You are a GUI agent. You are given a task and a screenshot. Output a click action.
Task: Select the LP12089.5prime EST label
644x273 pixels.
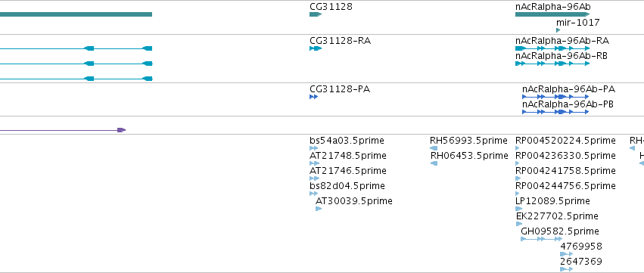552,201
